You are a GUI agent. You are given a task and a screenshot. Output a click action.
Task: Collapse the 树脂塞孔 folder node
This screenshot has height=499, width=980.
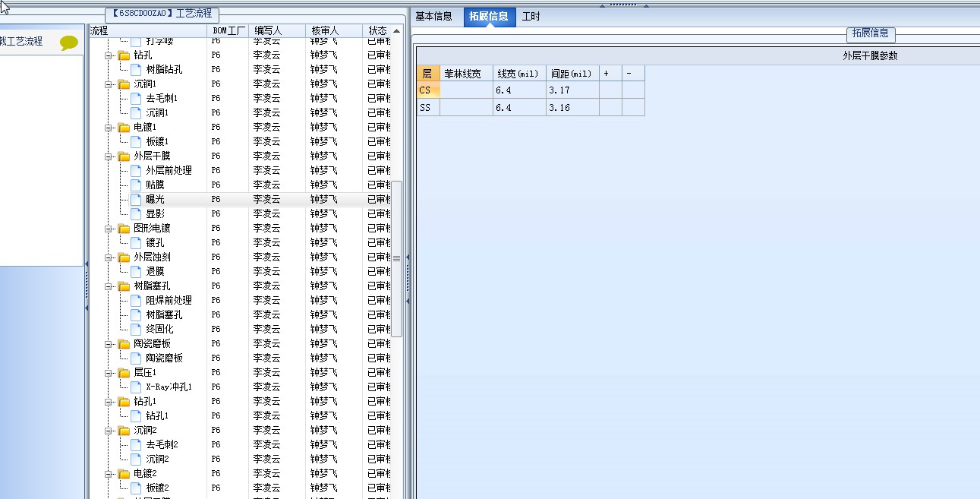click(x=109, y=286)
